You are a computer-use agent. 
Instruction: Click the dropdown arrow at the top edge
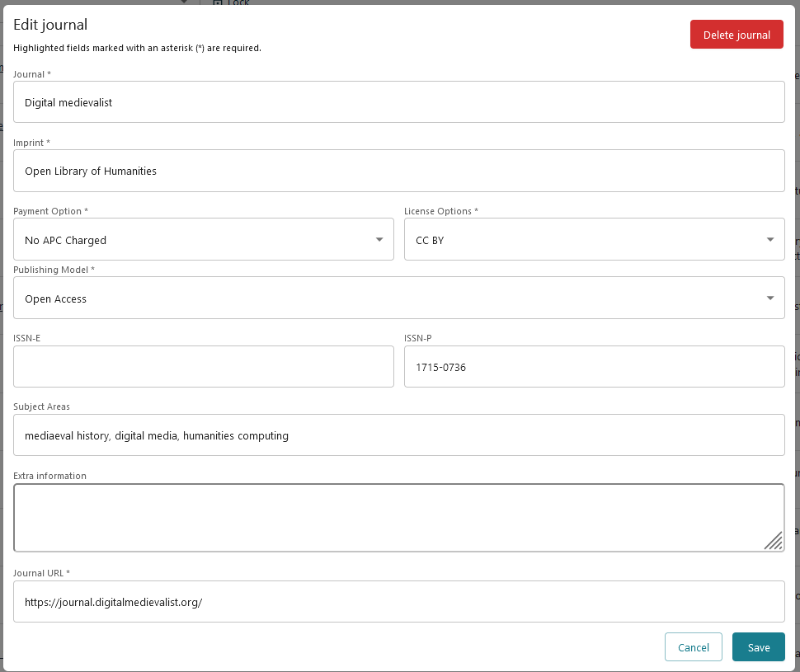(x=183, y=2)
